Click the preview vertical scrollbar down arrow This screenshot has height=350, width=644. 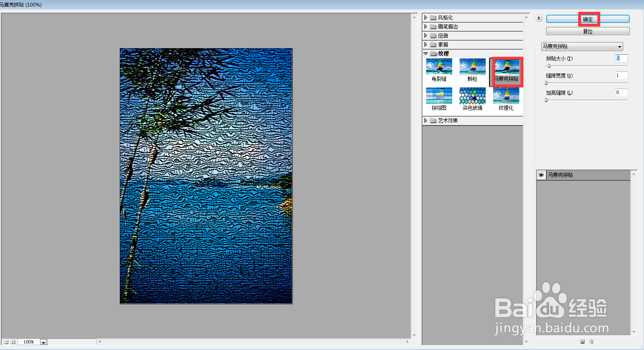[x=414, y=335]
